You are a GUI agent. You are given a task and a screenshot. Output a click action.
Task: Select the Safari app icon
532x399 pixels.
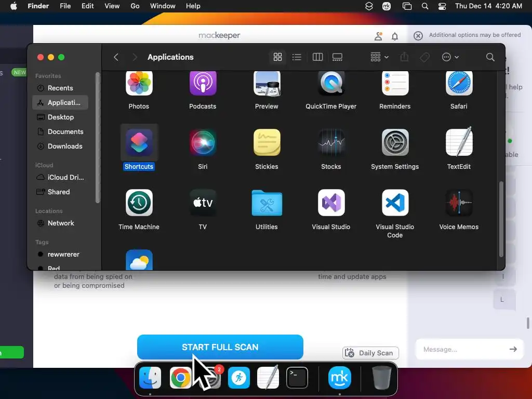click(459, 83)
